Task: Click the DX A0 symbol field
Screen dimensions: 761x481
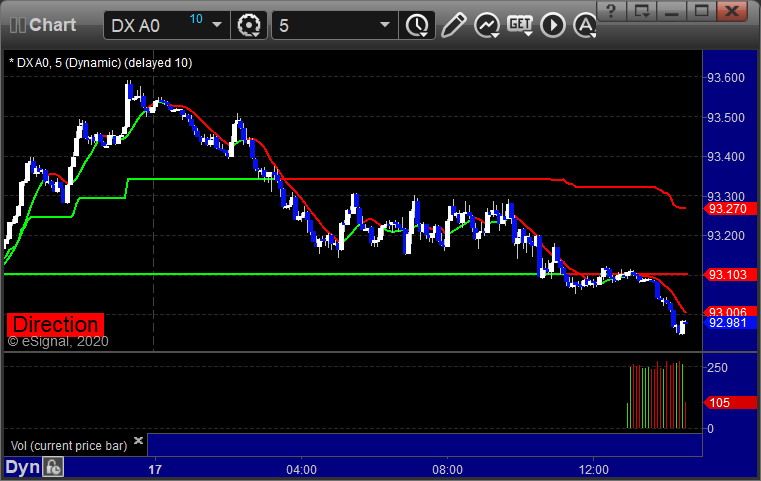Action: pyautogui.click(x=166, y=25)
